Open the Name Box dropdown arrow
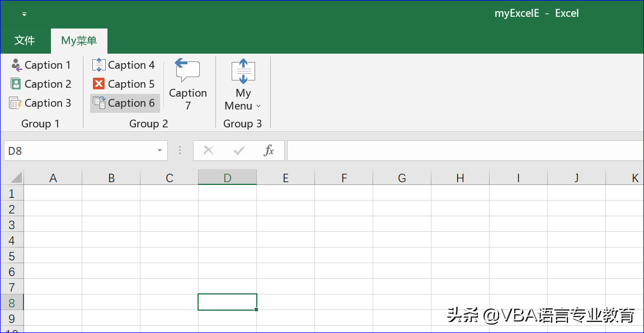Image resolution: width=644 pixels, height=333 pixels. tap(159, 150)
